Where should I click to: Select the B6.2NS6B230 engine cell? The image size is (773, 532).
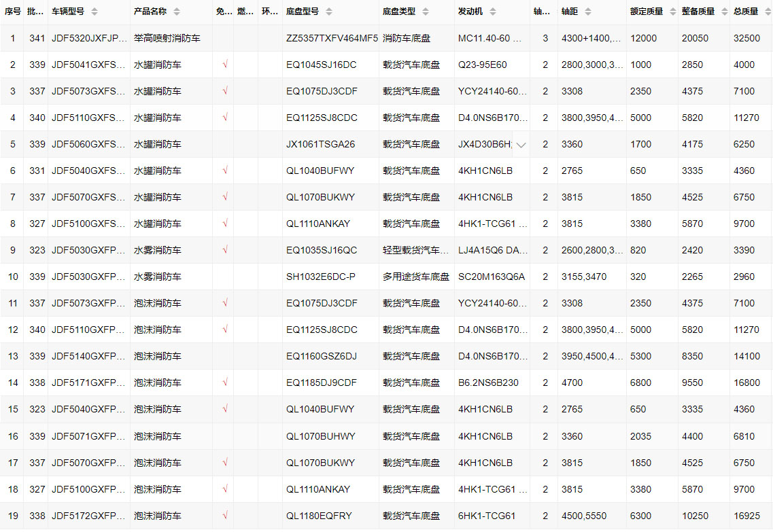[x=488, y=383]
